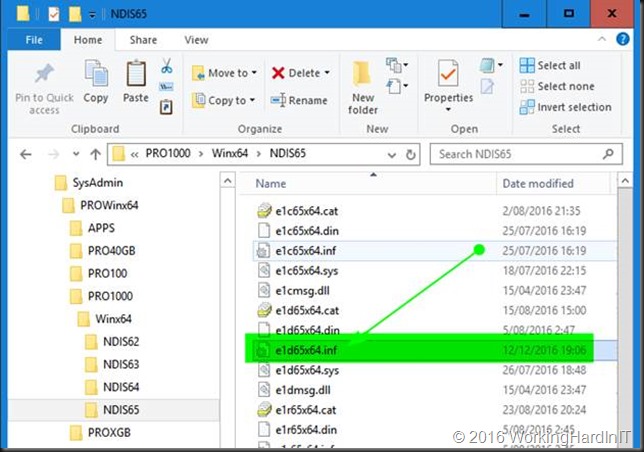The width and height of the screenshot is (644, 452).
Task: Select the e1c65x64.sys file
Action: [x=306, y=271]
